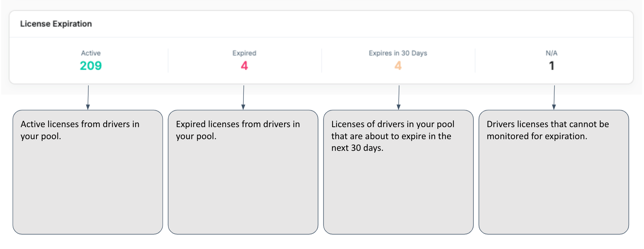Click the divider between Expired and Expires in 30 Days
The height and width of the screenshot is (249, 644).
pos(322,60)
